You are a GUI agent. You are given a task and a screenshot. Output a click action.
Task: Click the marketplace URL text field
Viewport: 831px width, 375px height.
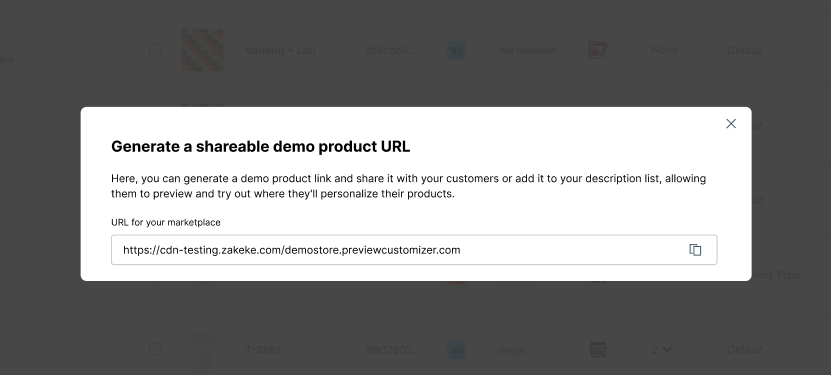click(x=414, y=250)
